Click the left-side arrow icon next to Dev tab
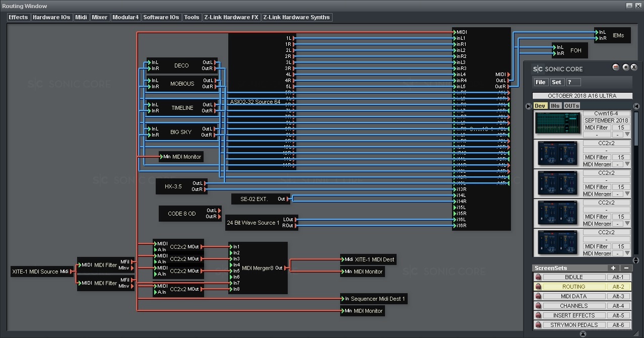 pyautogui.click(x=528, y=106)
